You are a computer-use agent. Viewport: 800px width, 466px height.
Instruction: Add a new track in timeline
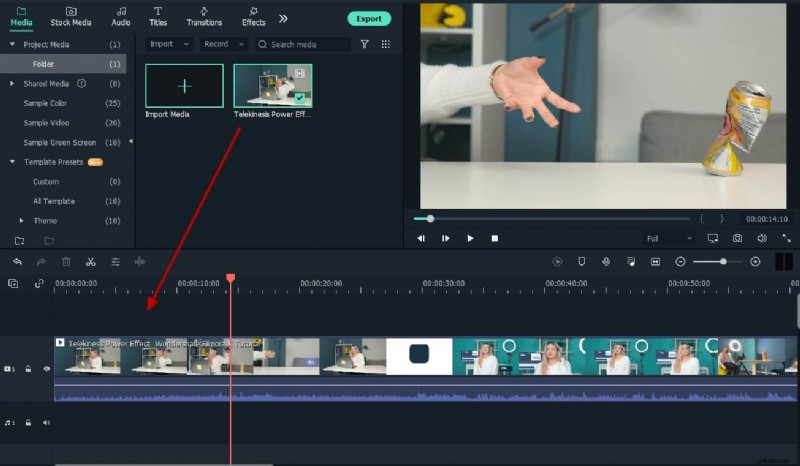(13, 283)
